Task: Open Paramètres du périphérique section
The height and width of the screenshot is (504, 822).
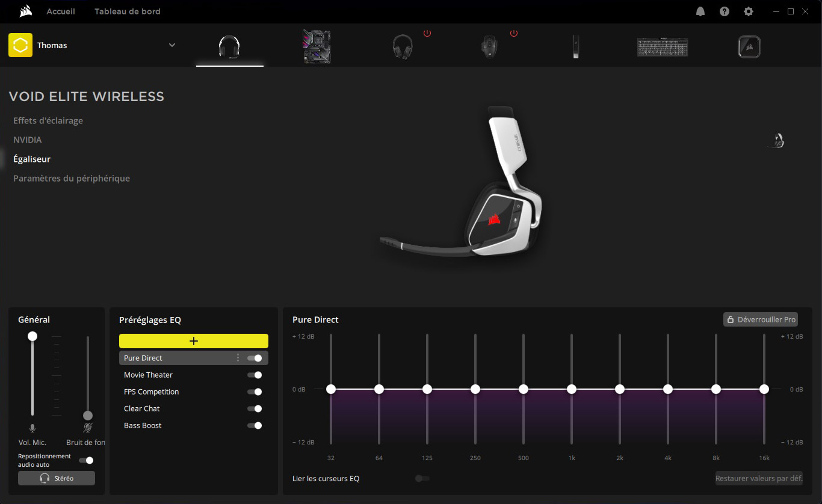Action: (72, 178)
